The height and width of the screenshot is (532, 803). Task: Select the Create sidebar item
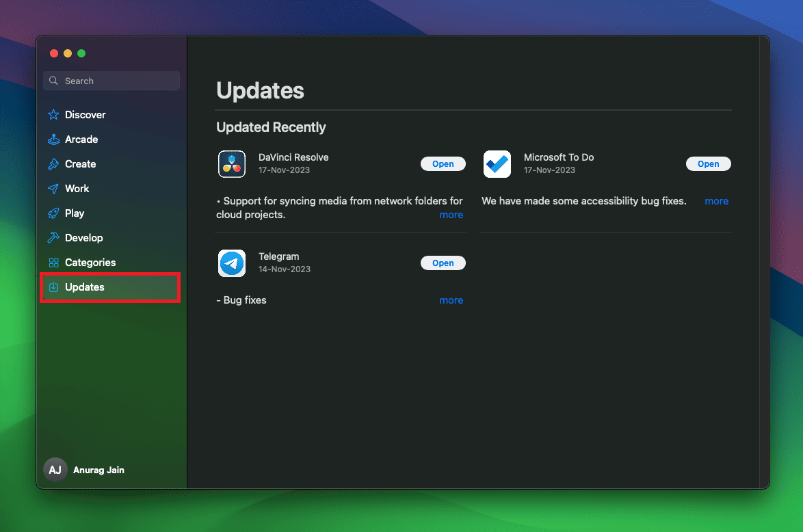pos(110,164)
